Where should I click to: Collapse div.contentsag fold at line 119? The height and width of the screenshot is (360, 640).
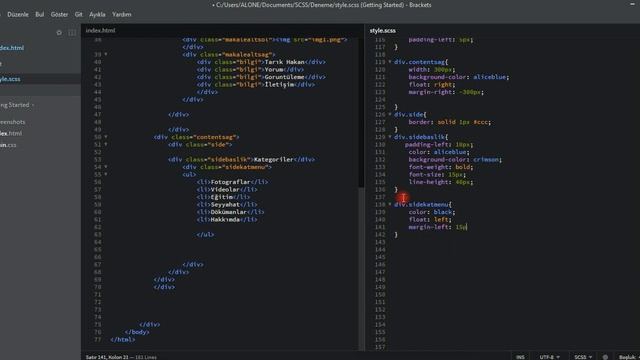(390, 62)
